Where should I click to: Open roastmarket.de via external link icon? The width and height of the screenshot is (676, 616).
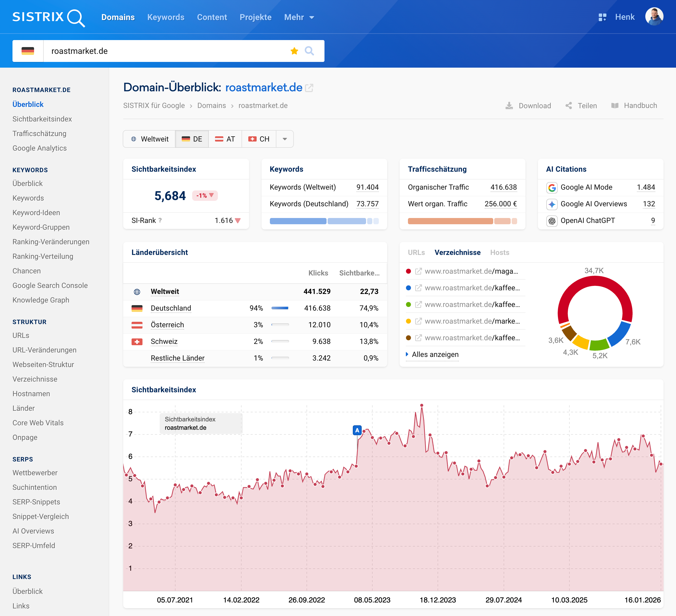coord(309,88)
